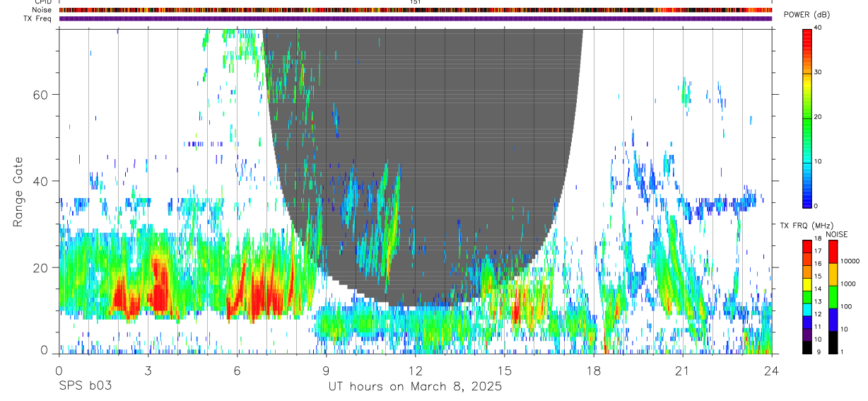Select the 40 tick on Range Gate axis
Image resolution: width=868 pixels, height=401 pixels.
point(41,181)
